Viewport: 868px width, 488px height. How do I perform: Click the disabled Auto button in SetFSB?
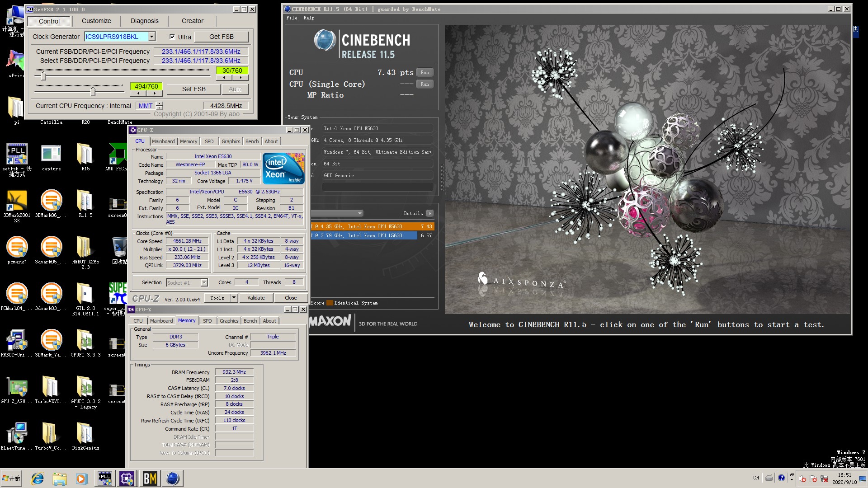pyautogui.click(x=235, y=89)
